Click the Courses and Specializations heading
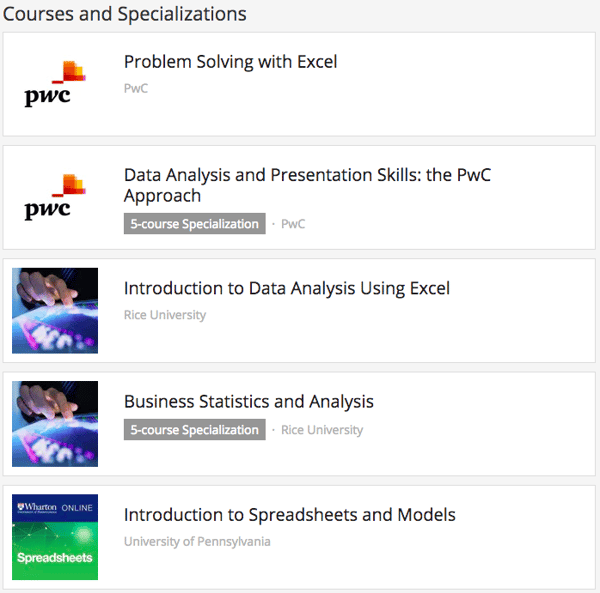 coord(125,14)
